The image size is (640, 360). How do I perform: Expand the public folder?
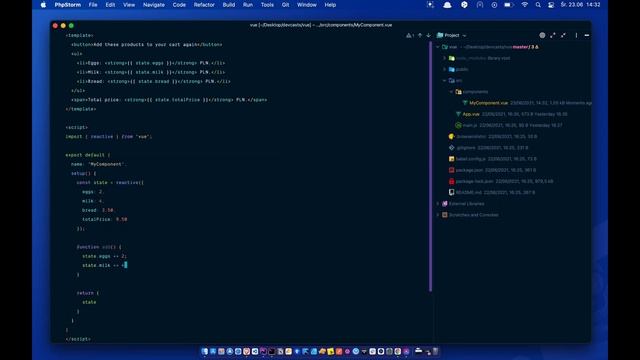(445, 69)
